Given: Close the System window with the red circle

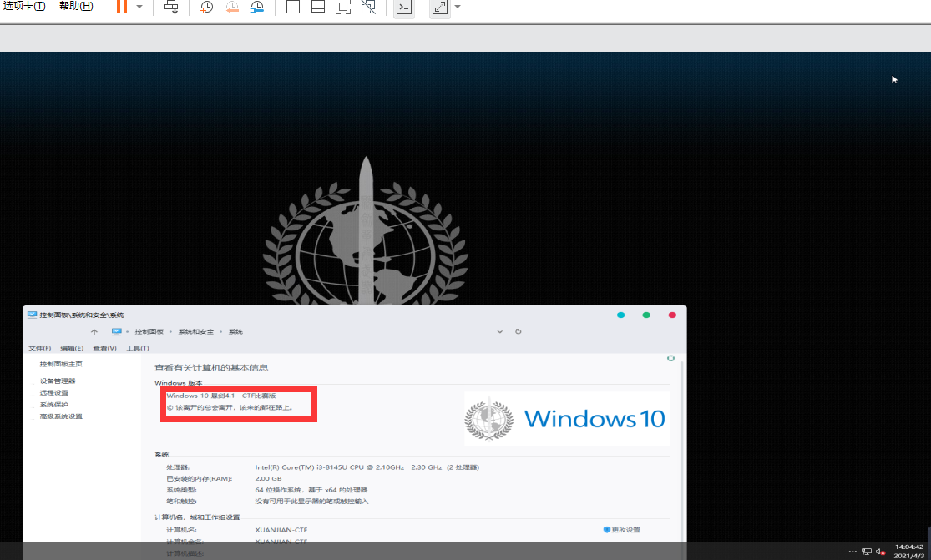Looking at the screenshot, I should (672, 315).
